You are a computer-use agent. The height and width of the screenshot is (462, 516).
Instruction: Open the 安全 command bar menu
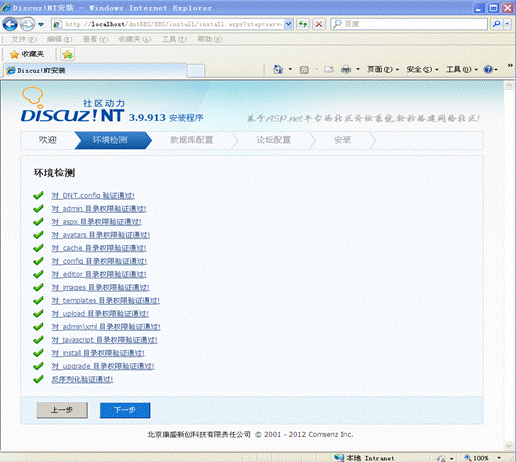pos(422,69)
